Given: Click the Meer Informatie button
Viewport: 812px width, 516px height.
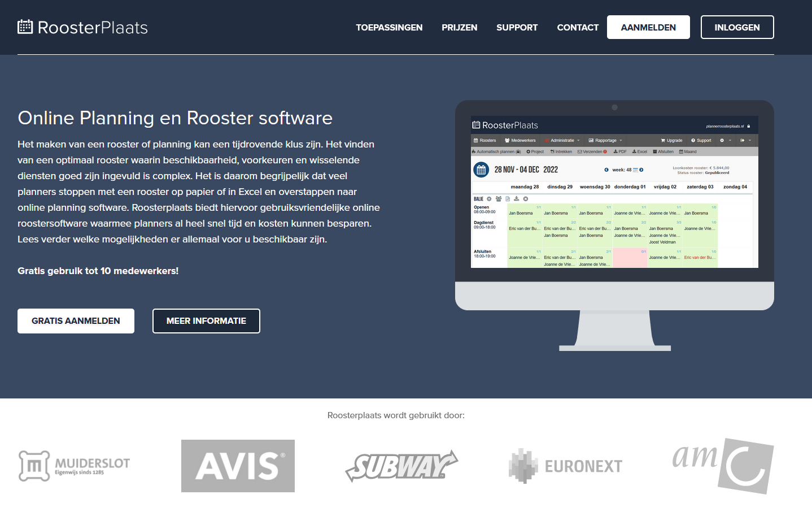Looking at the screenshot, I should click(206, 321).
